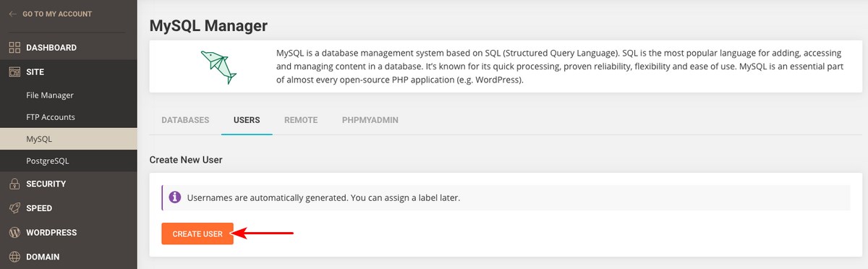The width and height of the screenshot is (868, 269).
Task: Click the Speed rocket icon
Action: [14, 208]
